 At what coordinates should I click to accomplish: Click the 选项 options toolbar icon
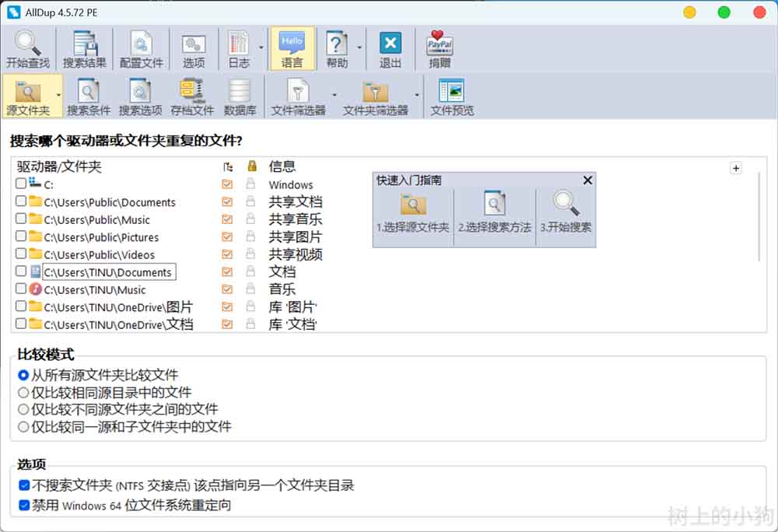[x=193, y=49]
